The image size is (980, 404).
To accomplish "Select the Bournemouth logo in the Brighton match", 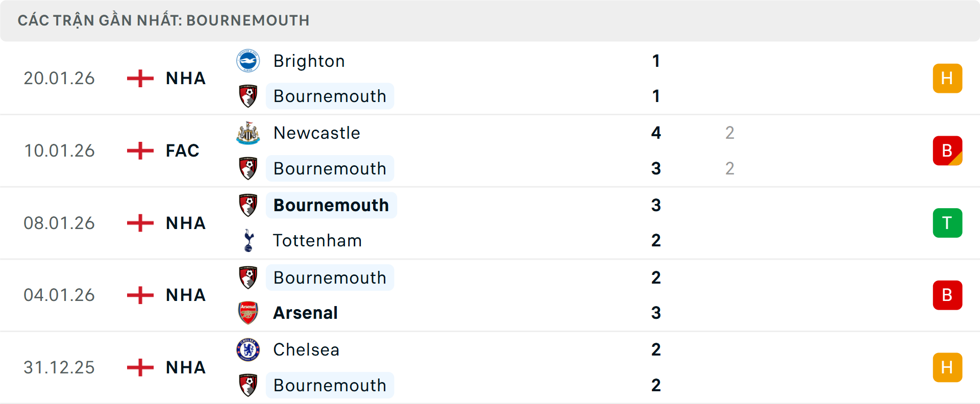I will [x=248, y=96].
